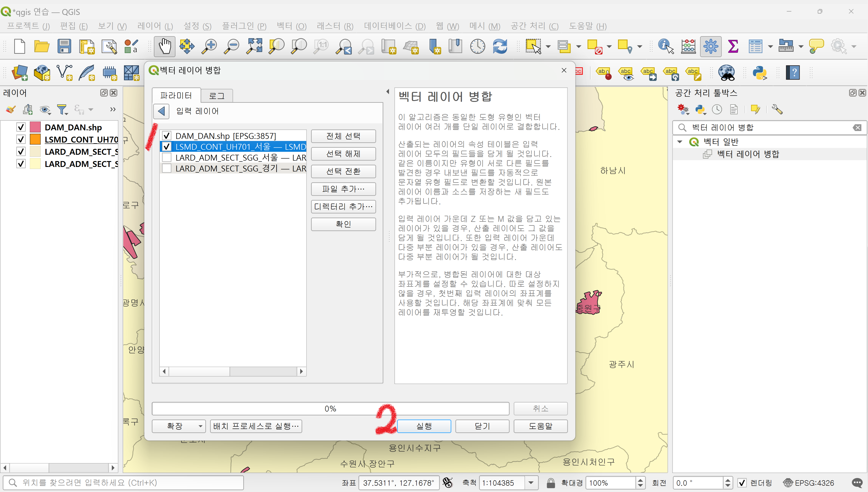Check the LARD_ADM_SECT_SGG_서울 input layer checkbox
This screenshot has height=492, width=868.
(166, 158)
